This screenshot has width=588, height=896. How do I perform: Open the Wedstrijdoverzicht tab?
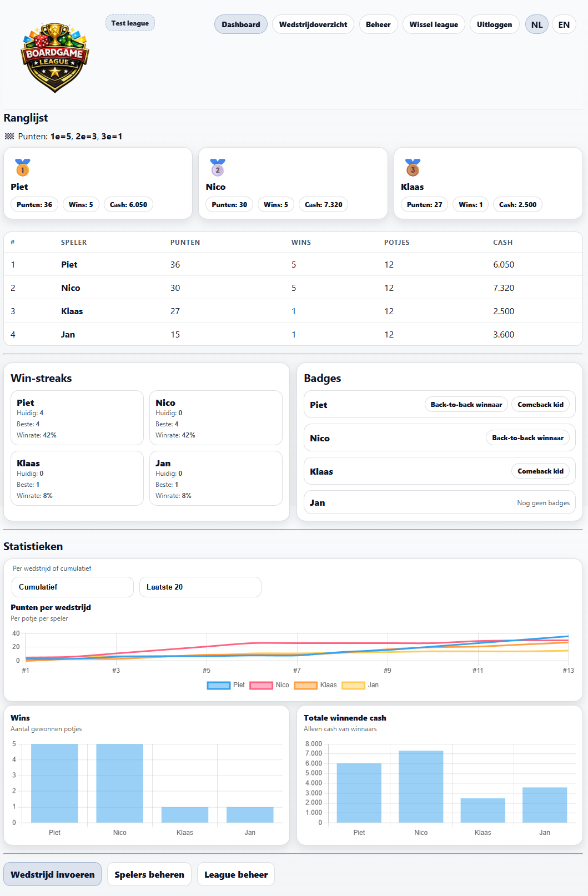[x=313, y=24]
